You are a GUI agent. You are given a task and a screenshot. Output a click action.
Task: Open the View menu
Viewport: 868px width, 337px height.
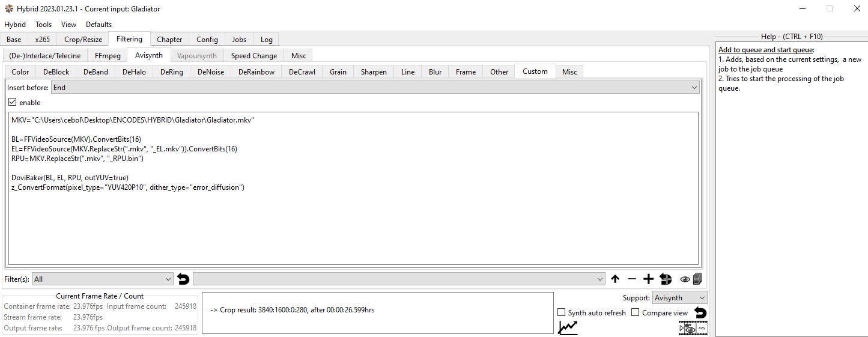[x=69, y=25]
